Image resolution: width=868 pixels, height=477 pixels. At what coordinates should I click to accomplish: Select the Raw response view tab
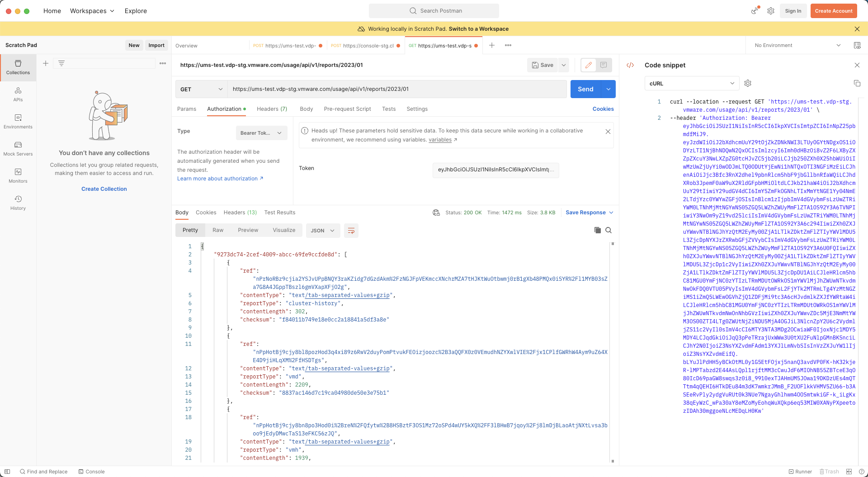218,230
